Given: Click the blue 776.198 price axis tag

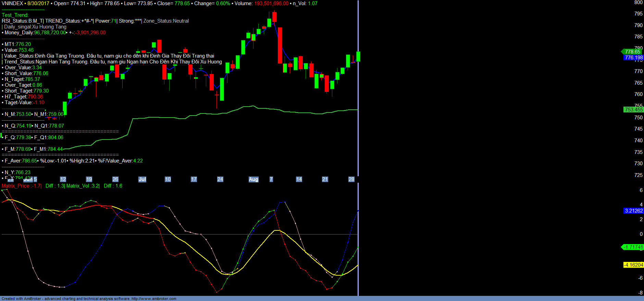Looking at the screenshot, I should click(633, 58).
